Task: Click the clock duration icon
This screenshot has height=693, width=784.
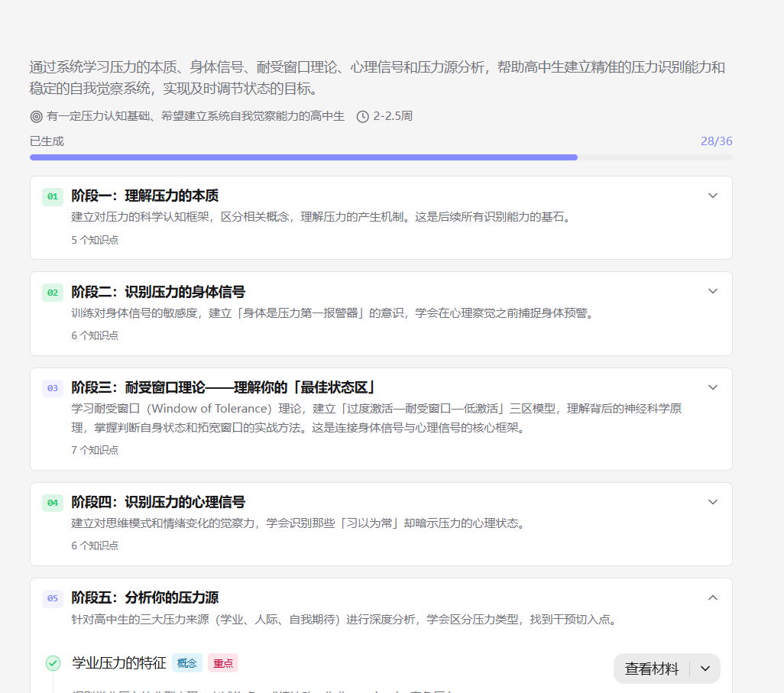Action: [362, 116]
